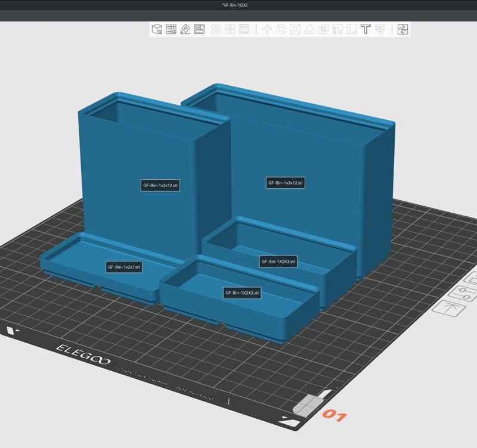Click the GF-Bin-1X2X3.stl label
Viewport: 477px width, 448px height.
point(278,262)
